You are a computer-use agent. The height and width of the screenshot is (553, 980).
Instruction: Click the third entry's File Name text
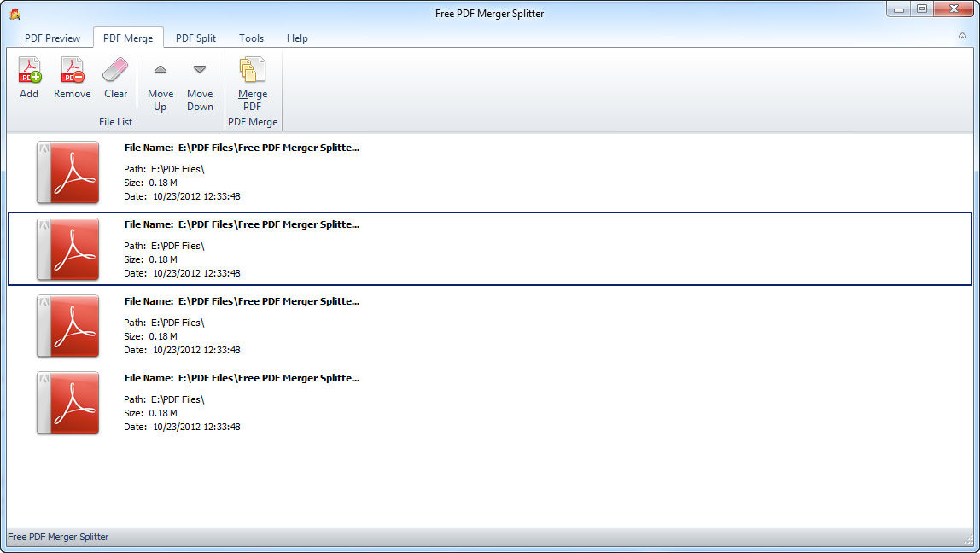click(x=242, y=302)
